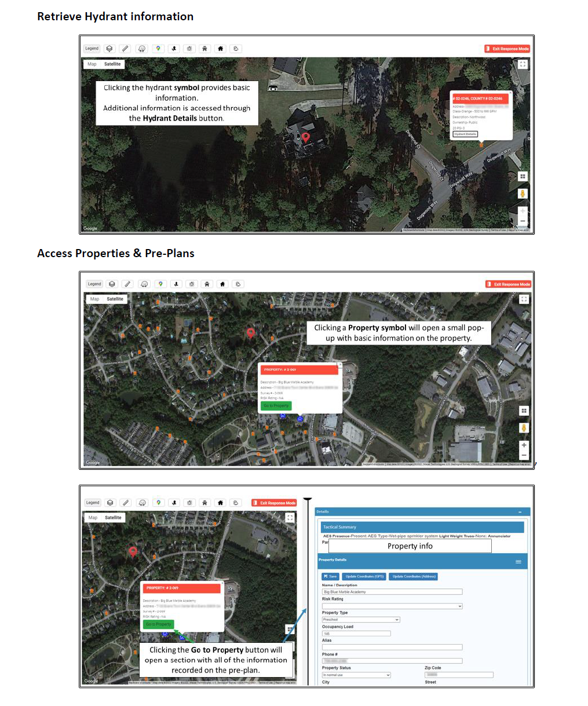
Task: Click Exit Response Mode beside the Details panel
Action: click(x=275, y=503)
